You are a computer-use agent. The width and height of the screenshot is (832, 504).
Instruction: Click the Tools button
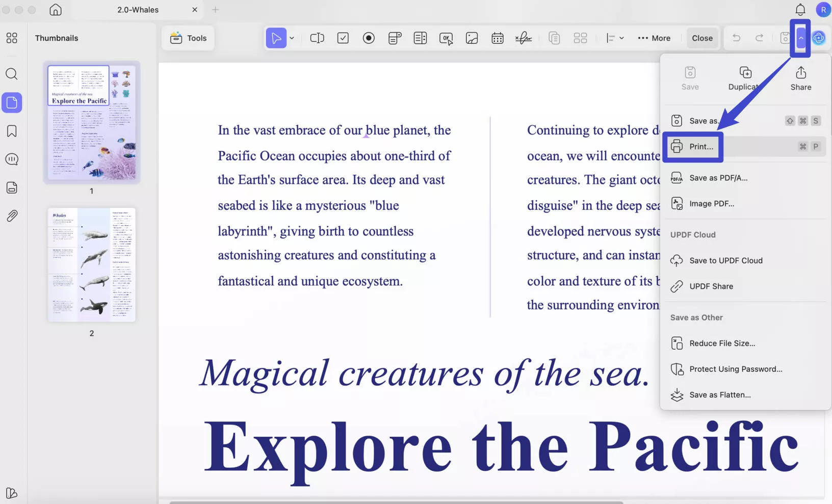(188, 38)
